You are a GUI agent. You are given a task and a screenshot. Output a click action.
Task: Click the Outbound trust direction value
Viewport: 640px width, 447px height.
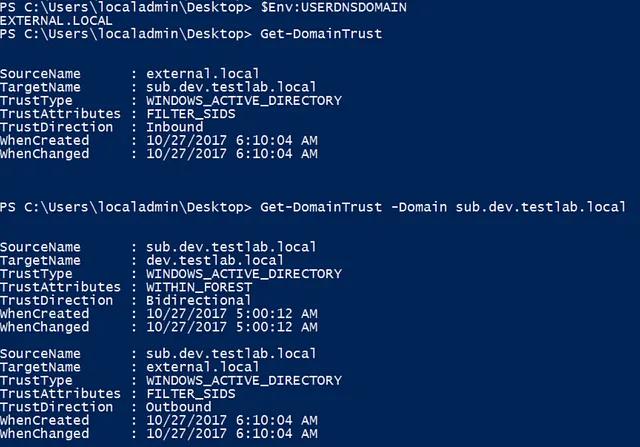click(x=178, y=407)
